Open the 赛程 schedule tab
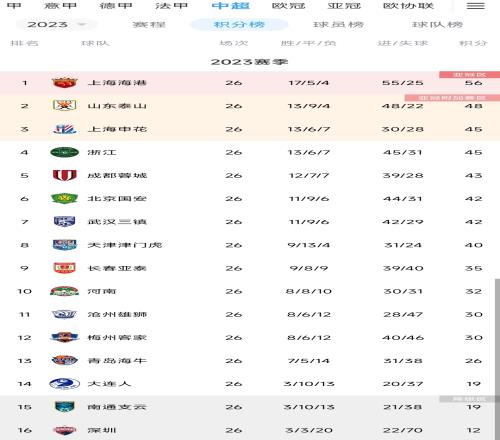 coord(149,25)
